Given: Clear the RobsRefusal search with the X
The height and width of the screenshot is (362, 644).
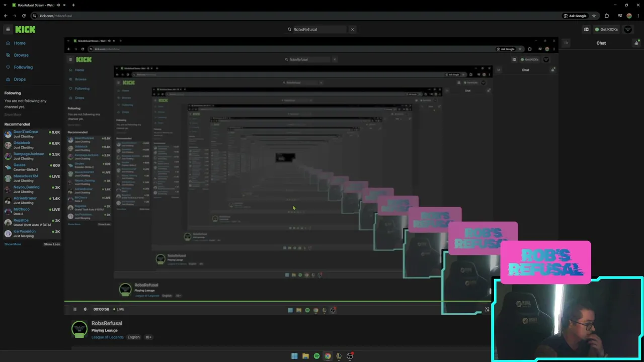Looking at the screenshot, I should 352,29.
